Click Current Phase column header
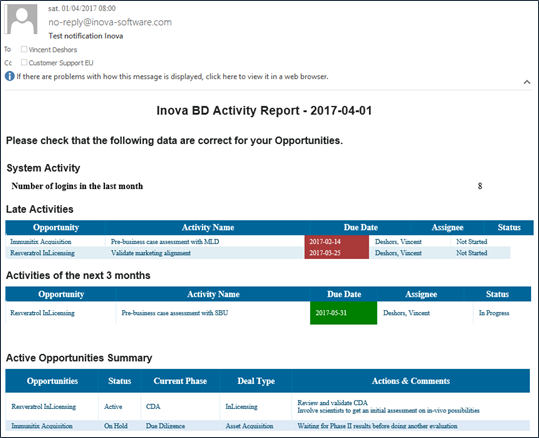The image size is (539, 438). 180,381
